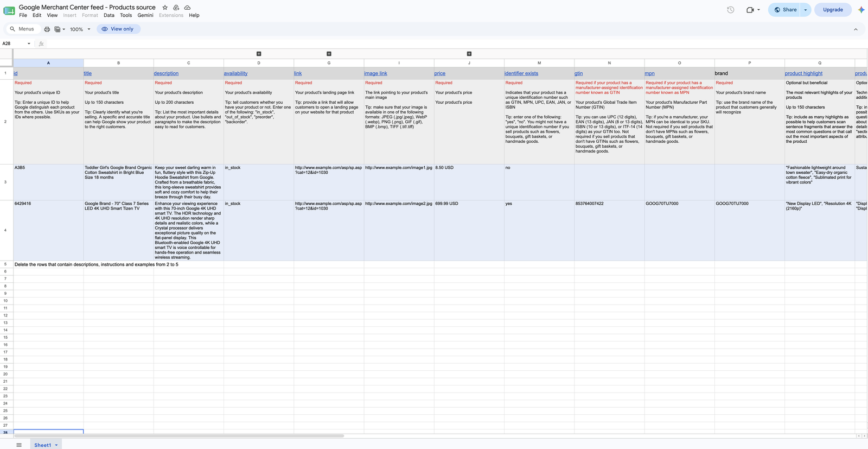Click the Upgrade button

click(x=833, y=10)
